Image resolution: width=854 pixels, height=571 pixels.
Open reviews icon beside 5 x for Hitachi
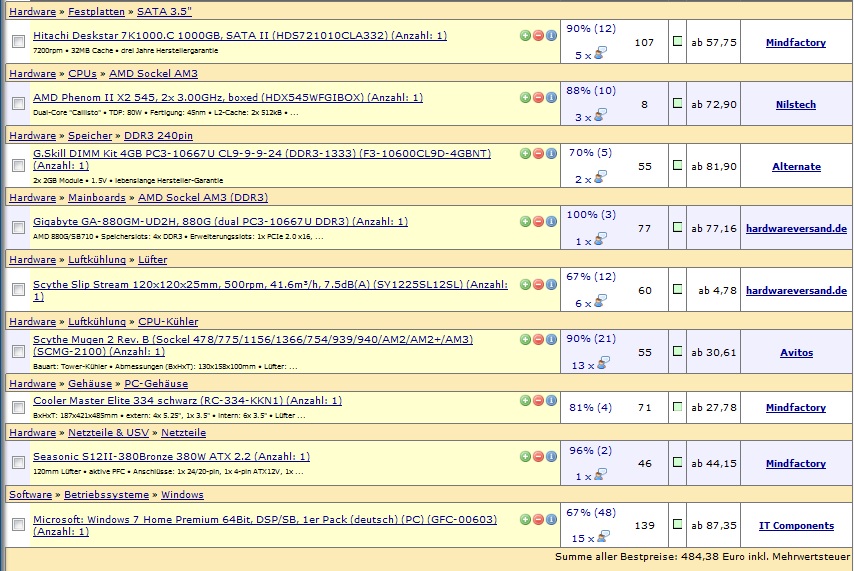[601, 53]
